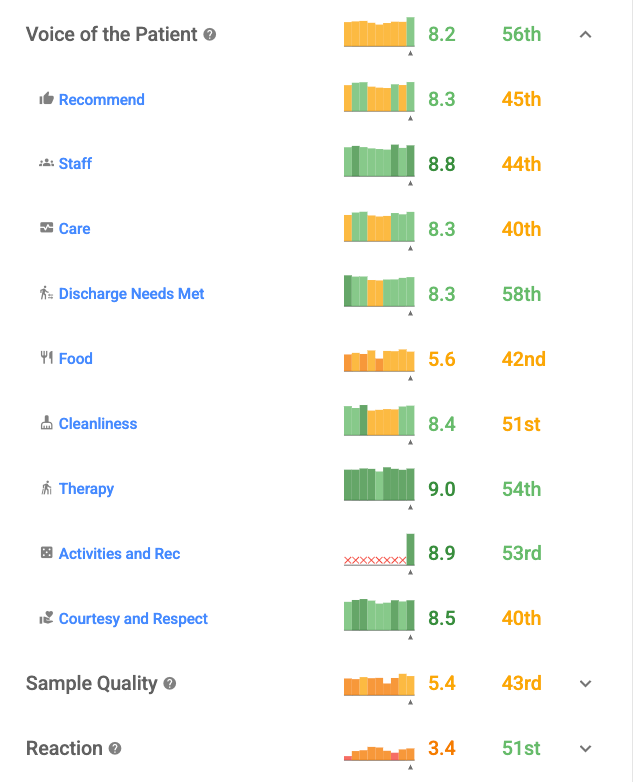633x782 pixels.
Task: Collapse the Voice of the Patient section
Action: coord(586,35)
